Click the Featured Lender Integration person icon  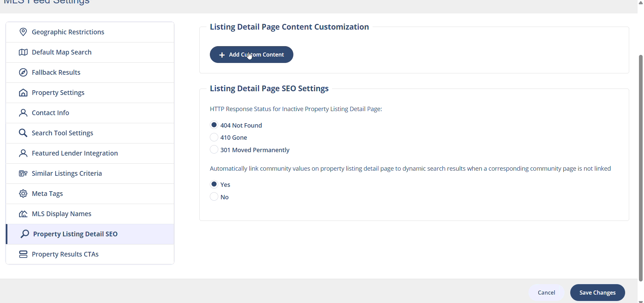click(23, 153)
